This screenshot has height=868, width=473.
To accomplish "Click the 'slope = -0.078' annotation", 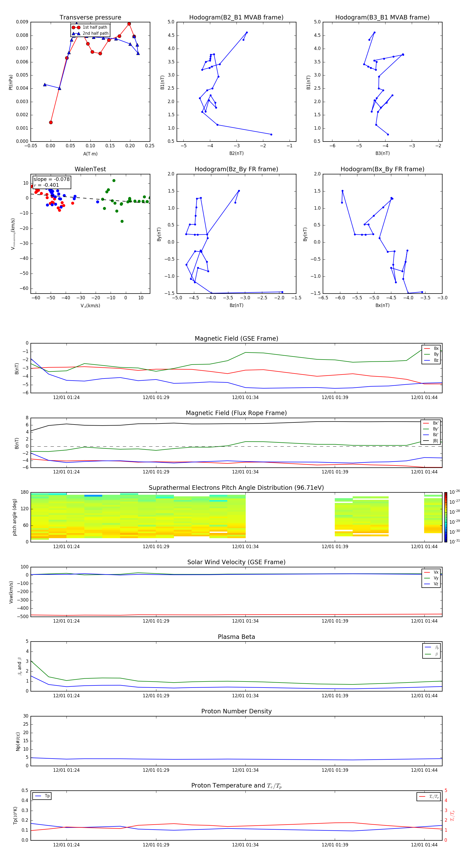I will [52, 179].
